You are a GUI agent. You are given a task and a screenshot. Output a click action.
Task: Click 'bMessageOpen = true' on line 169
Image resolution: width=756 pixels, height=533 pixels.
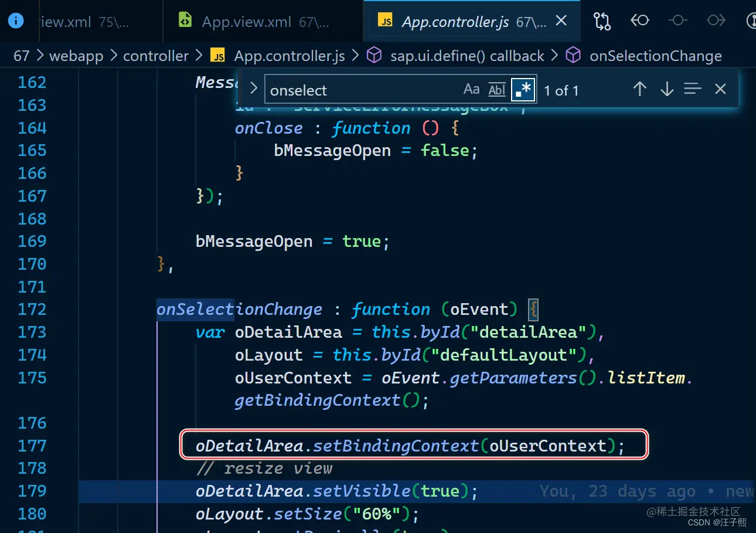(288, 241)
